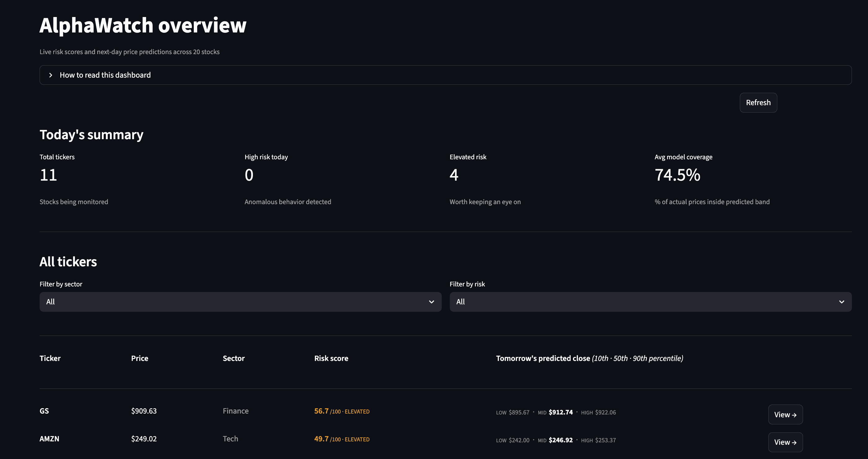Click the GS price $909.63
The image size is (868, 459).
(144, 411)
